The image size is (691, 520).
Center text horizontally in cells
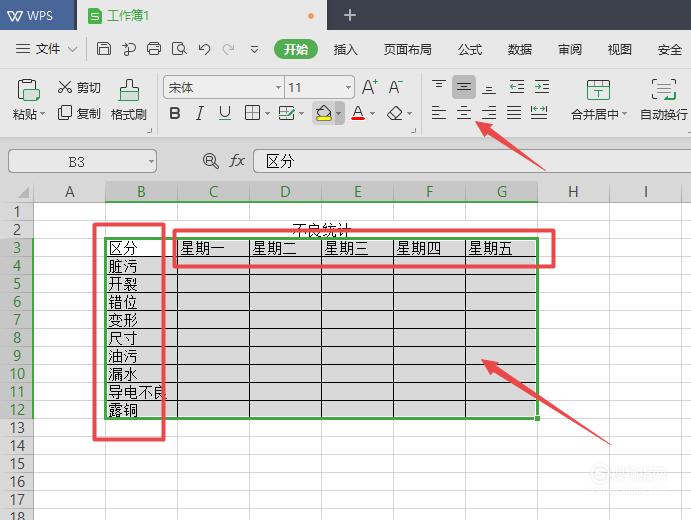(x=464, y=113)
